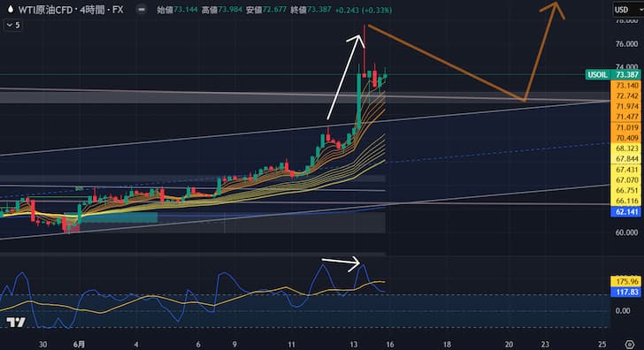This screenshot has width=644, height=350.
Task: Click the 66.116 price label
Action: click(x=626, y=201)
